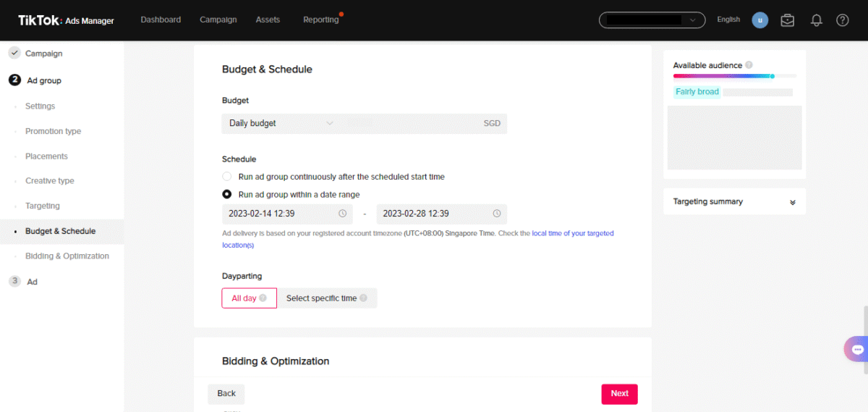Click the help question mark icon
868x412 pixels.
pos(843,20)
